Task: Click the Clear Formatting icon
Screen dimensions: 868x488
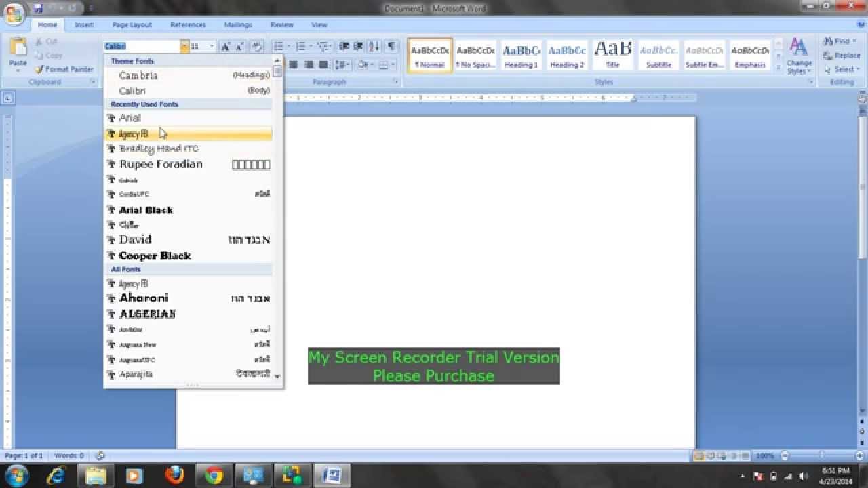Action: 256,47
